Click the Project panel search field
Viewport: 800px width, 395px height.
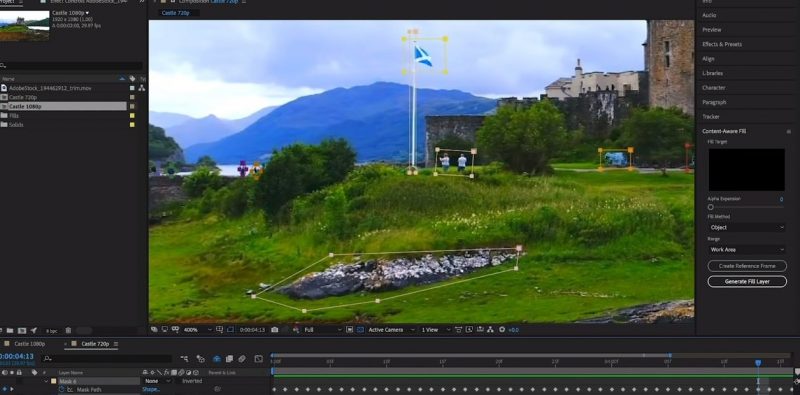coord(71,66)
